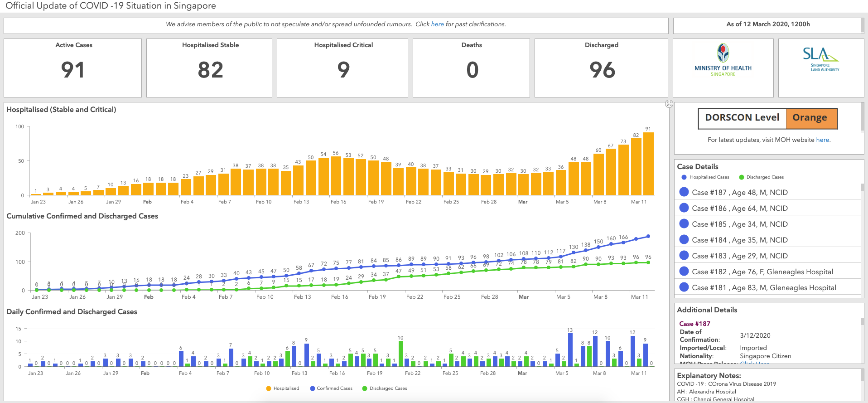Toggle Discharged Cases legend in Case Details
Image resolution: width=868 pixels, height=403 pixels.
[762, 177]
